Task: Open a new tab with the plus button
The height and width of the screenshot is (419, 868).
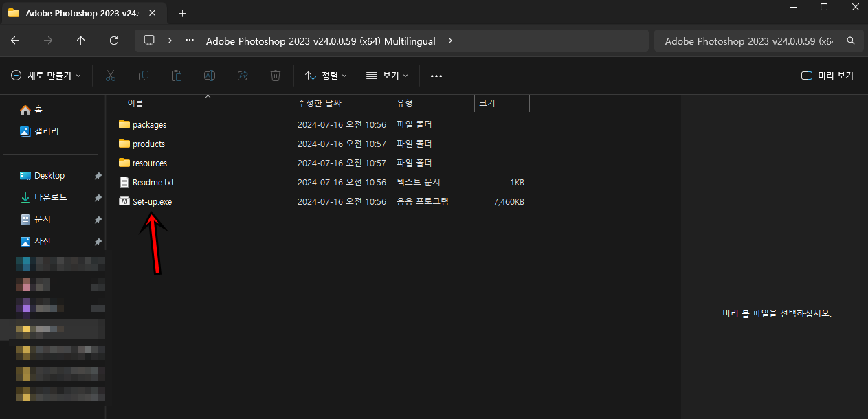Action: [x=182, y=13]
